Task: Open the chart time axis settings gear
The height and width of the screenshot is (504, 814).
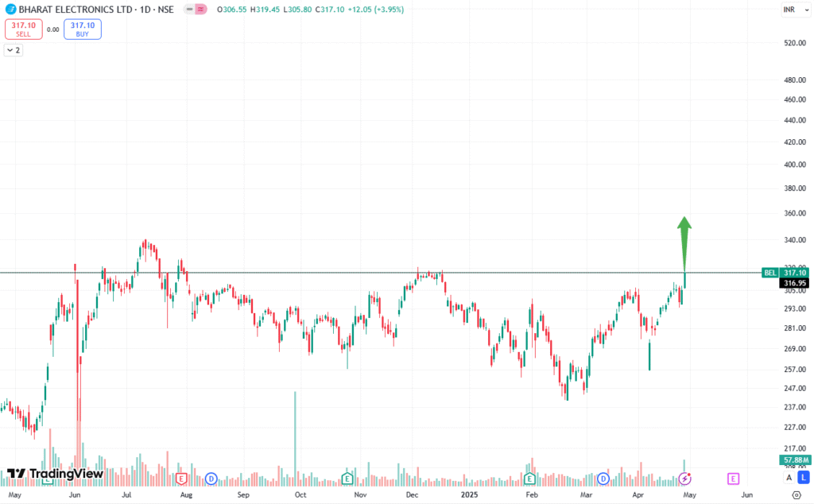Action: click(797, 495)
